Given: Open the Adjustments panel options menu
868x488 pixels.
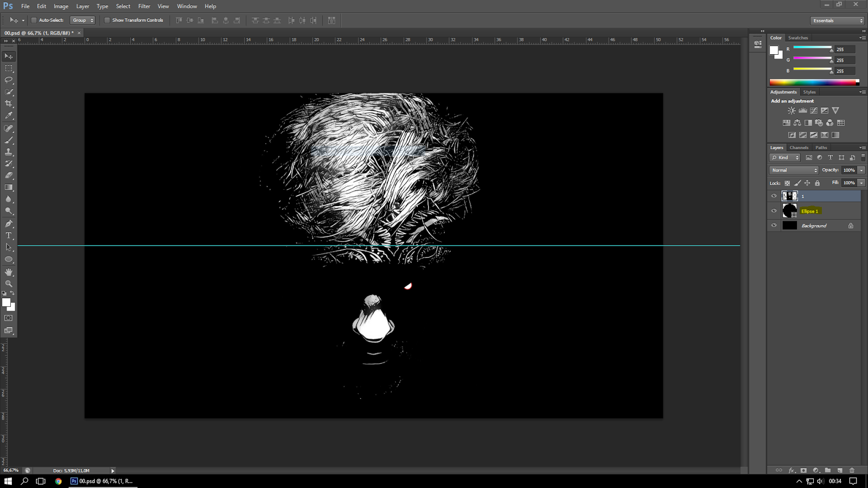Looking at the screenshot, I should point(863,92).
